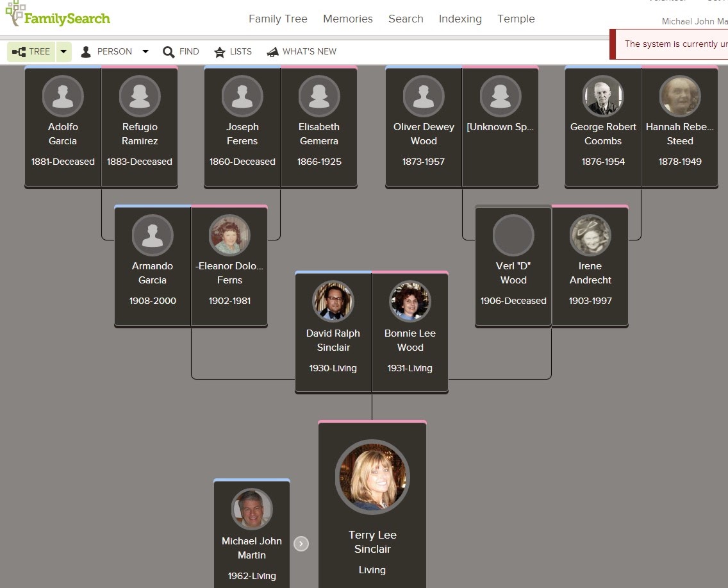
Task: Open the Family Tree menu
Action: pos(278,19)
